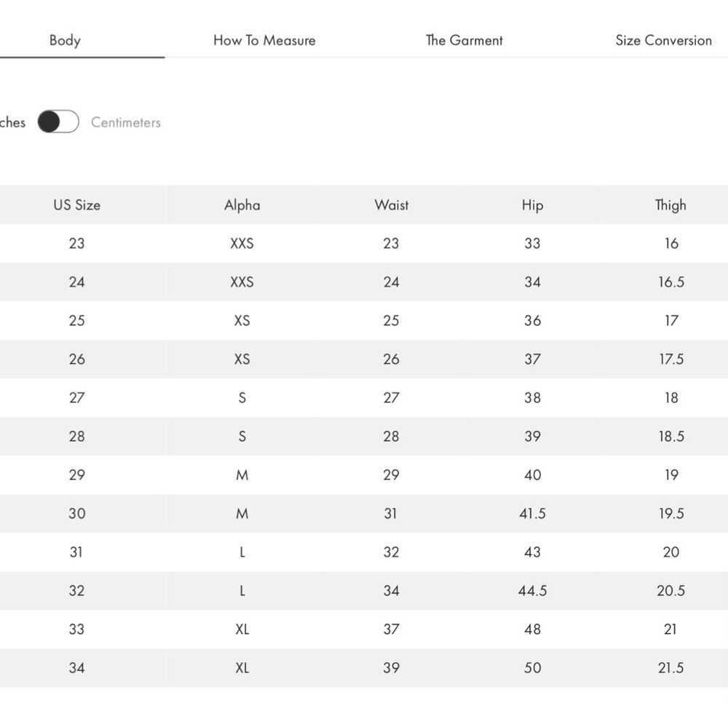Click the thigh value 17.5

[671, 359]
